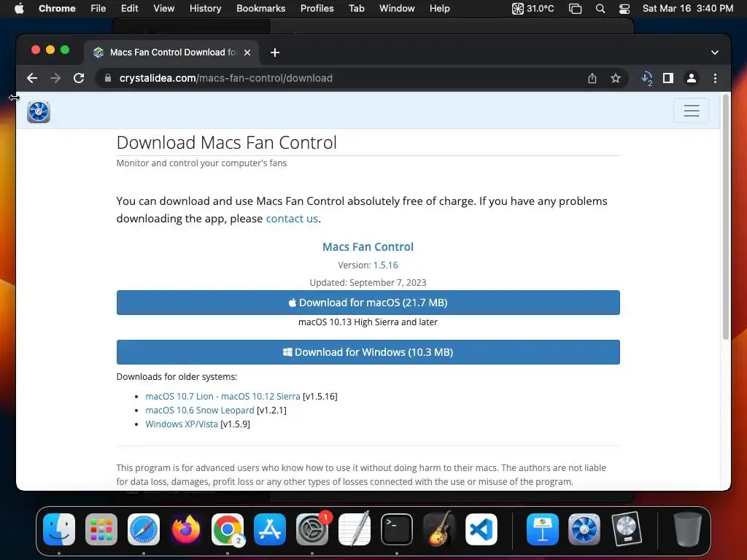Open version 1.5.16 link
The image size is (747, 560).
[385, 265]
